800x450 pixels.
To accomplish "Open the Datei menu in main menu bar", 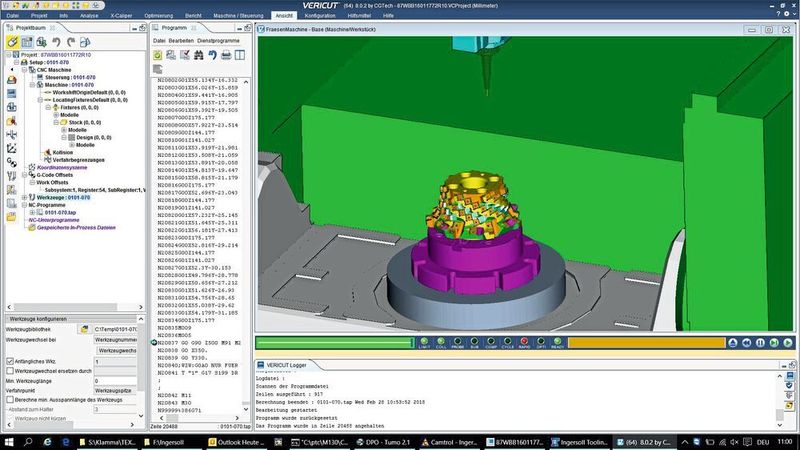I will tap(13, 16).
